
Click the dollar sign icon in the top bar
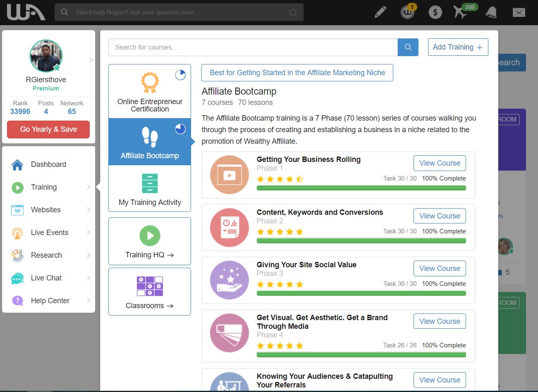coord(435,12)
